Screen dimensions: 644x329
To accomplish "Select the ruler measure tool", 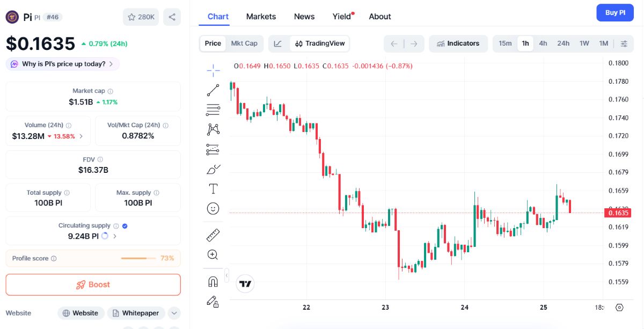I will 213,235.
